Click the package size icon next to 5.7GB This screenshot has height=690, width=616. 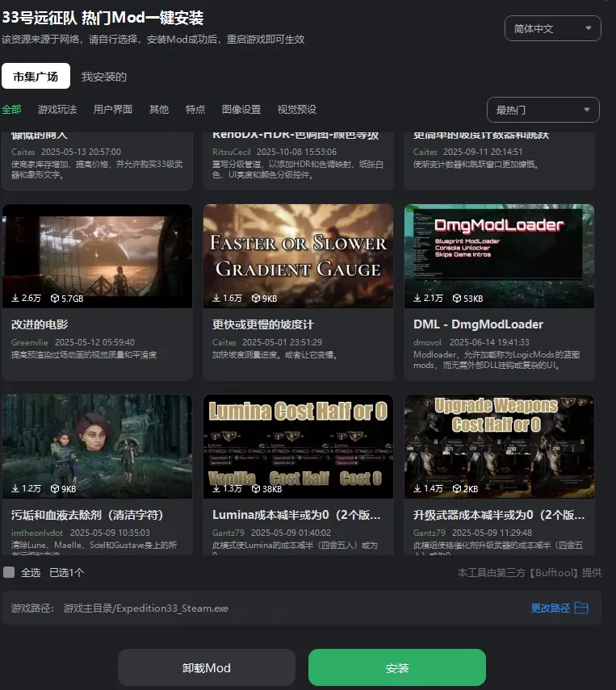coord(55,298)
